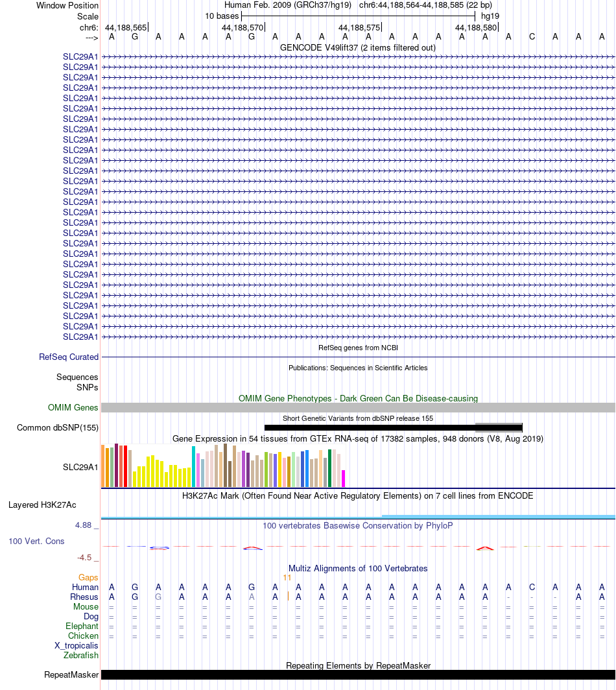Screen dimensions: 616x690
Task: Click the RefSeq Curated intron line
Action: click(358, 357)
